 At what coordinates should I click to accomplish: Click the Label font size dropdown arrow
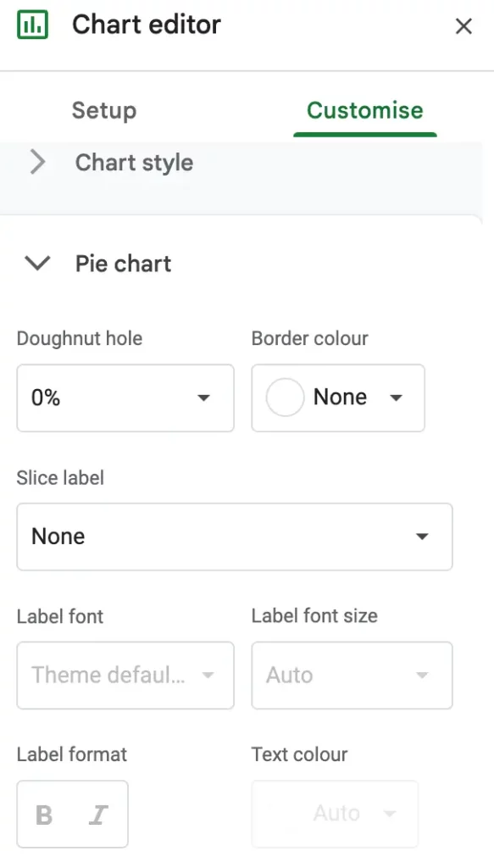tap(421, 676)
